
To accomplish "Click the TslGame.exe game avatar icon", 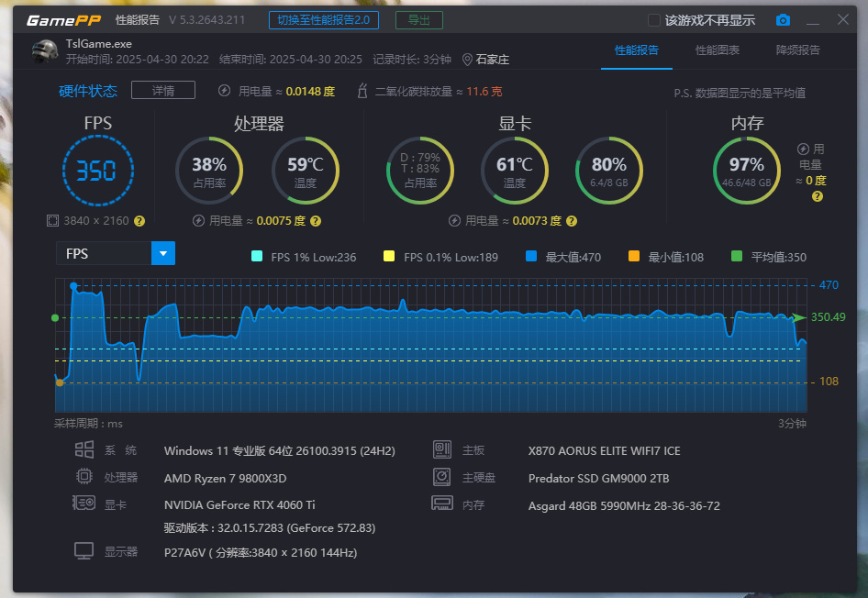I will tap(45, 51).
